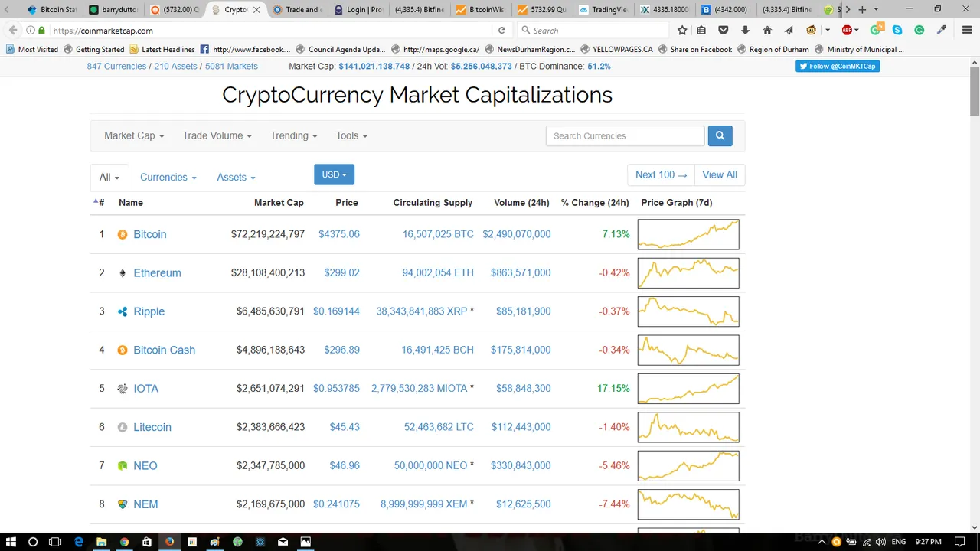Screen dimensions: 980x551
Task: Open the Firefox downloads arrow
Action: click(745, 31)
